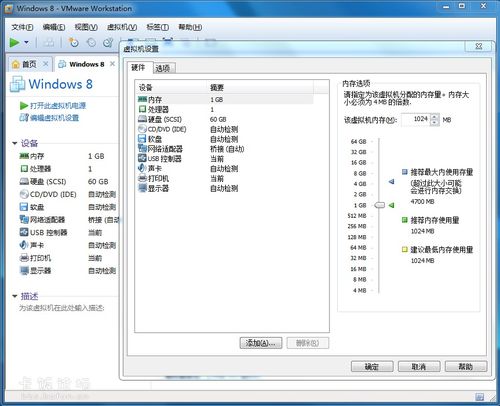Viewport: 500px width, 406px height.
Task: Click 显示器 display icon in main window list
Action: tap(24, 270)
